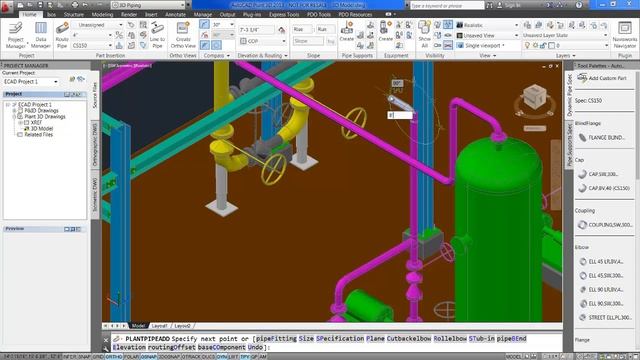Click the Single viewport button

tap(481, 46)
